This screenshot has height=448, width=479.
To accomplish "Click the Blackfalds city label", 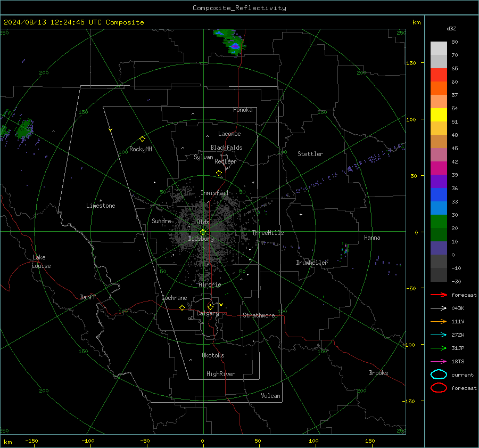I will tap(226, 148).
